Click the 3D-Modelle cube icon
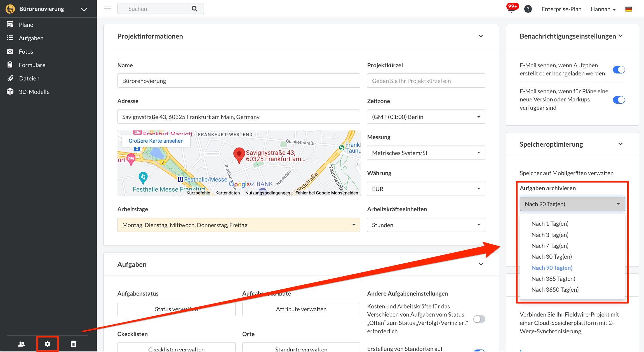This screenshot has height=352, width=644. 10,91
